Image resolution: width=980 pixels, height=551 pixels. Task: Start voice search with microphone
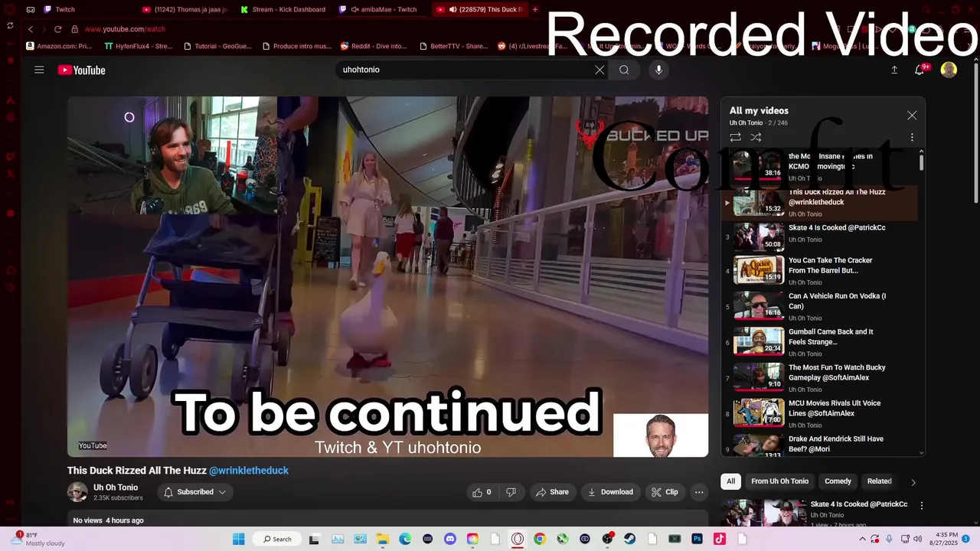pos(658,70)
